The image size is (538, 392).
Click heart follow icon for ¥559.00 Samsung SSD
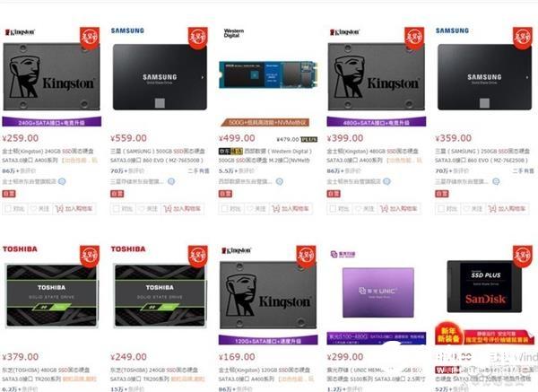click(139, 209)
